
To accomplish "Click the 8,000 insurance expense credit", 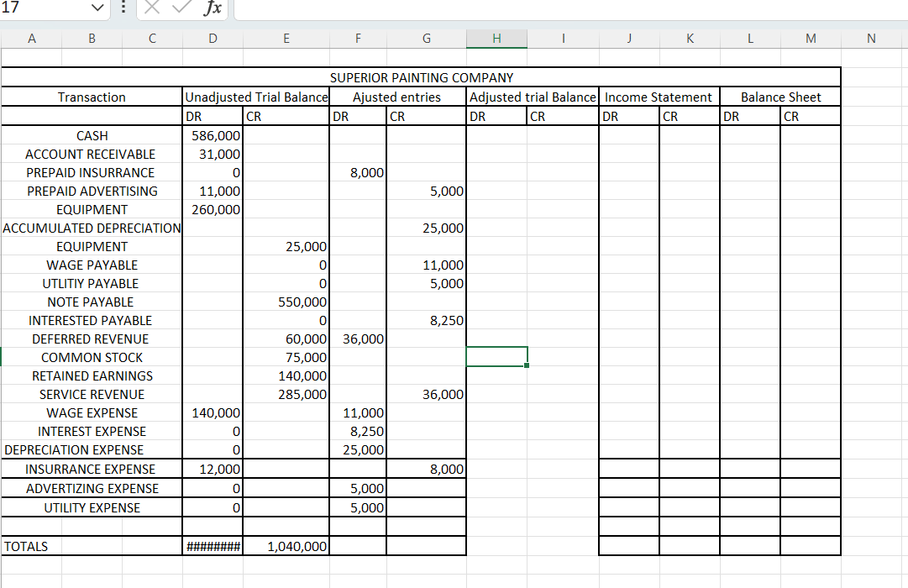I will (x=426, y=470).
